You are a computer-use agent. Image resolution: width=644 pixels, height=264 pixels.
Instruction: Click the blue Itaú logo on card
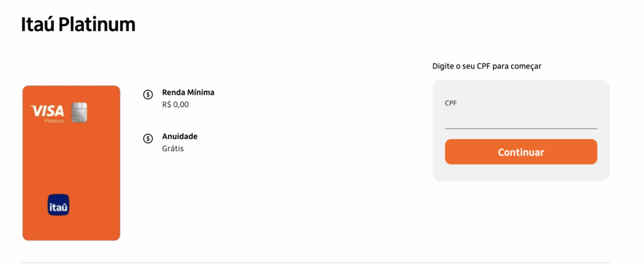(x=58, y=204)
